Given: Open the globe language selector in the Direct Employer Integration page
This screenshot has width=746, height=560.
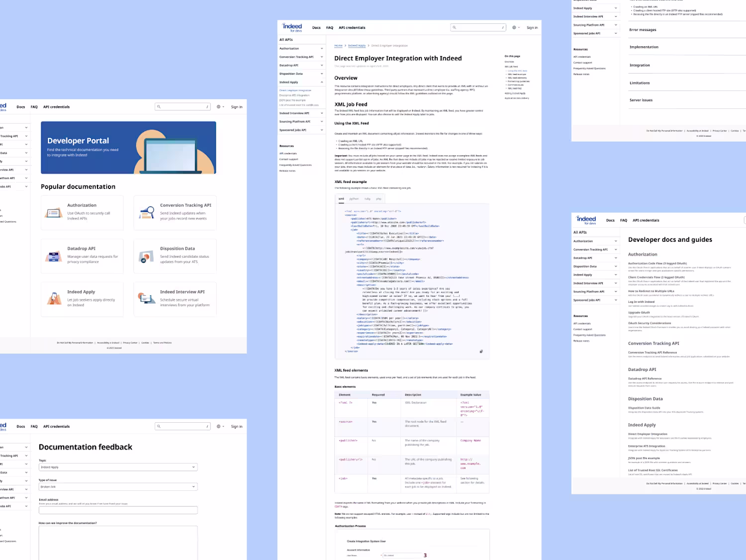Looking at the screenshot, I should pyautogui.click(x=516, y=27).
